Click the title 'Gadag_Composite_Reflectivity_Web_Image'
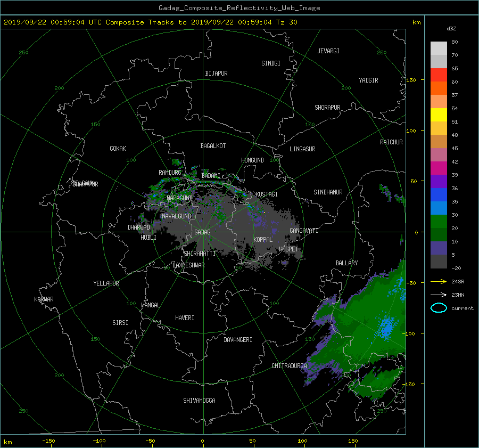 (x=239, y=8)
